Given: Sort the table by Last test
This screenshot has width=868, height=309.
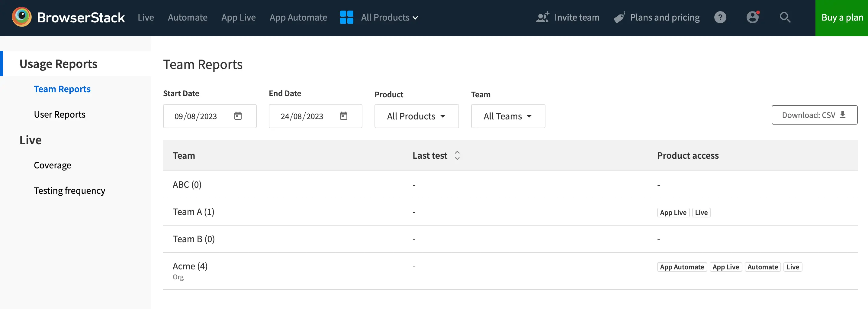Looking at the screenshot, I should (457, 155).
